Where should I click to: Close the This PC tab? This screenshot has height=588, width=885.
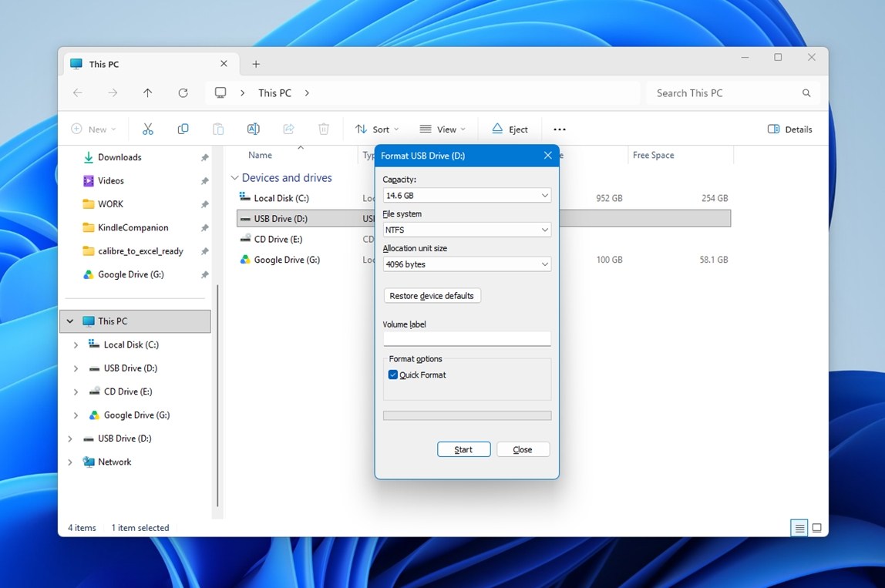tap(224, 64)
